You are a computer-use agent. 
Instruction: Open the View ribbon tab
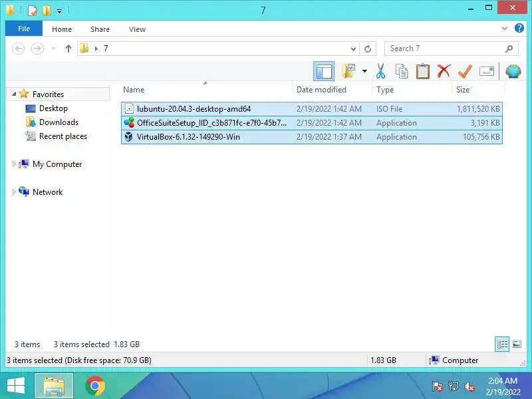pos(137,29)
